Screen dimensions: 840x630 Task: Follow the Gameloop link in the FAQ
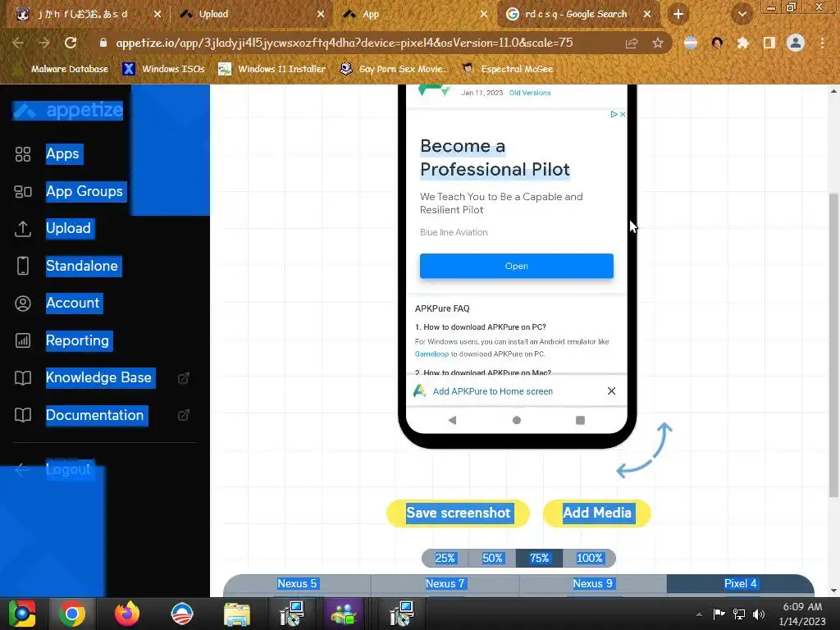(431, 354)
